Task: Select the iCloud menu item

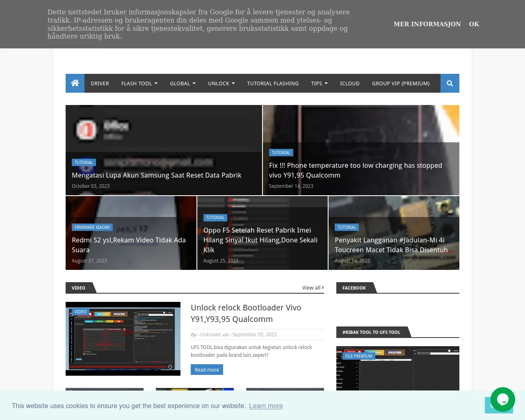Action: click(349, 83)
